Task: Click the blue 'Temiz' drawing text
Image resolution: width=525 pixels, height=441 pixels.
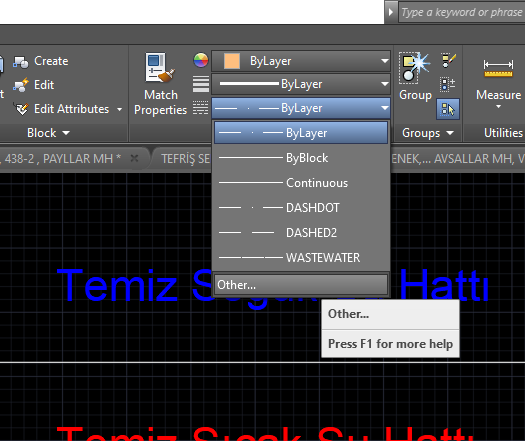Action: [x=117, y=285]
